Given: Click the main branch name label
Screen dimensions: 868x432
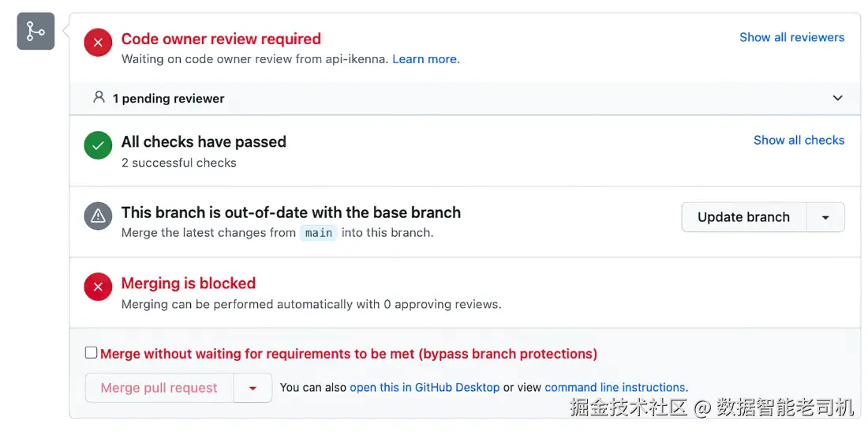Looking at the screenshot, I should click(319, 233).
